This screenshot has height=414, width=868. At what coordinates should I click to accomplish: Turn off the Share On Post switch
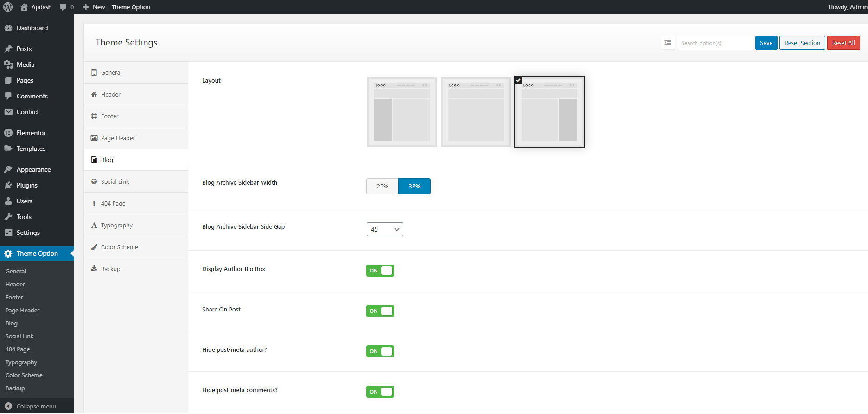tap(380, 311)
